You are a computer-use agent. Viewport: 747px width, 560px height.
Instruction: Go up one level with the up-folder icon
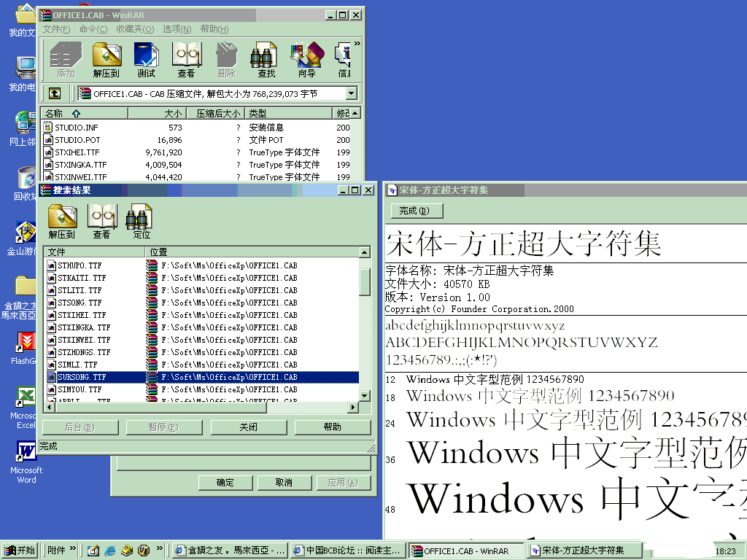pyautogui.click(x=55, y=93)
